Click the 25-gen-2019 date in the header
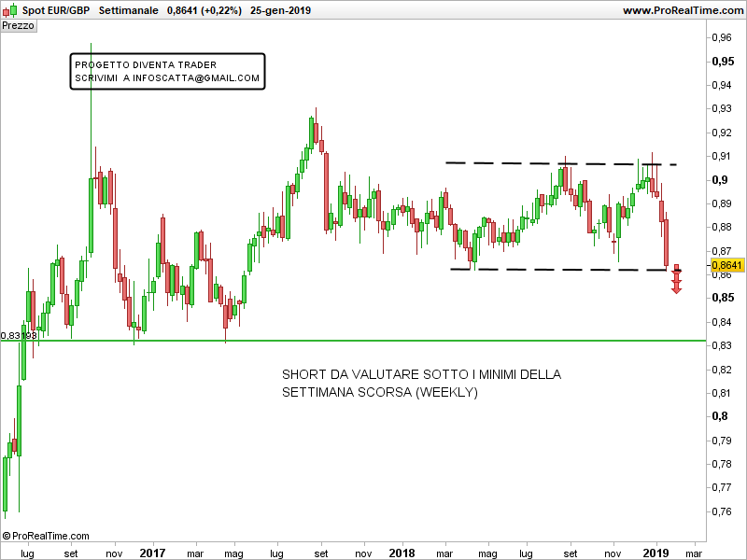The height and width of the screenshot is (560, 747). 281,10
